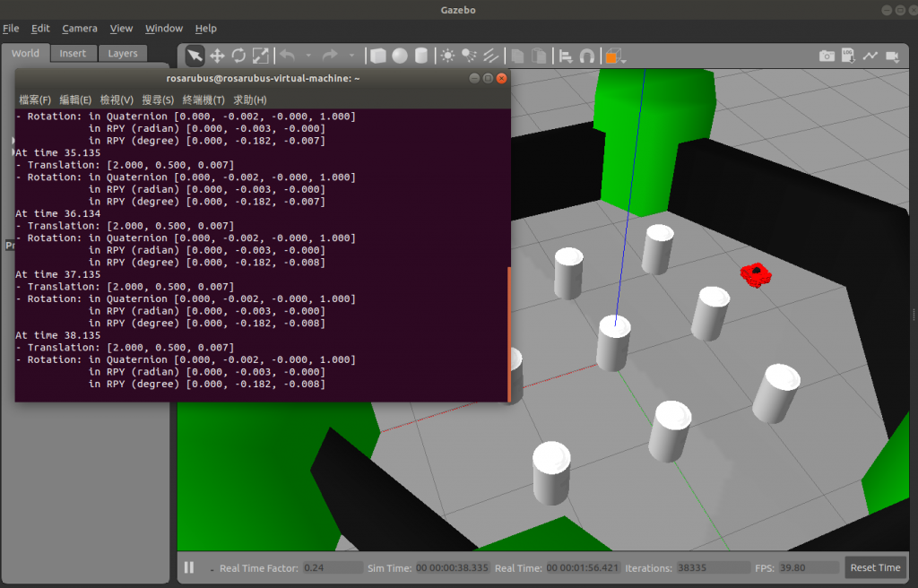Add a directional light
The height and width of the screenshot is (588, 918).
(490, 56)
